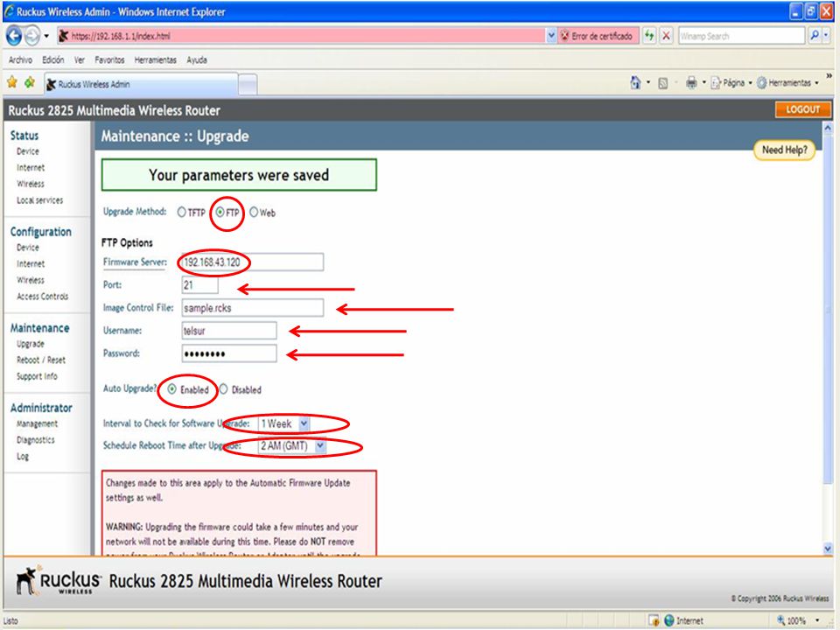Screen dimensions: 840x630
Task: Set Auto Upgrade to Enabled
Action: click(x=172, y=388)
